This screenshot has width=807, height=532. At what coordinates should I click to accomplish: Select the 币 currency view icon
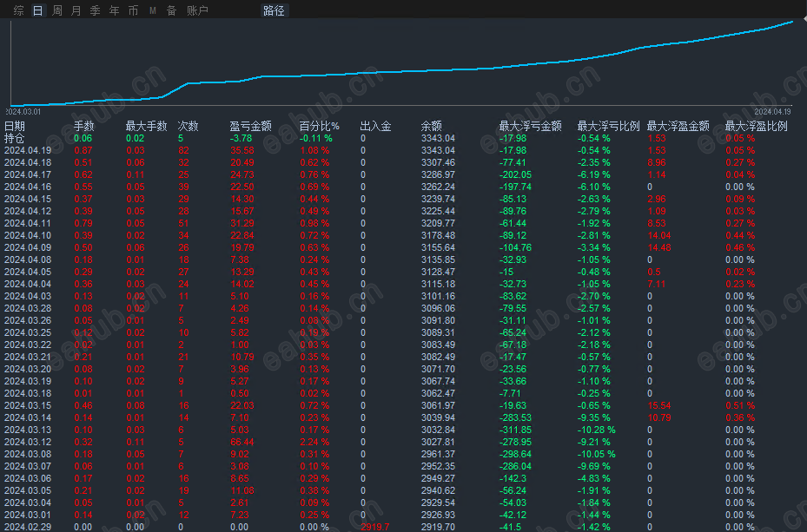click(132, 10)
